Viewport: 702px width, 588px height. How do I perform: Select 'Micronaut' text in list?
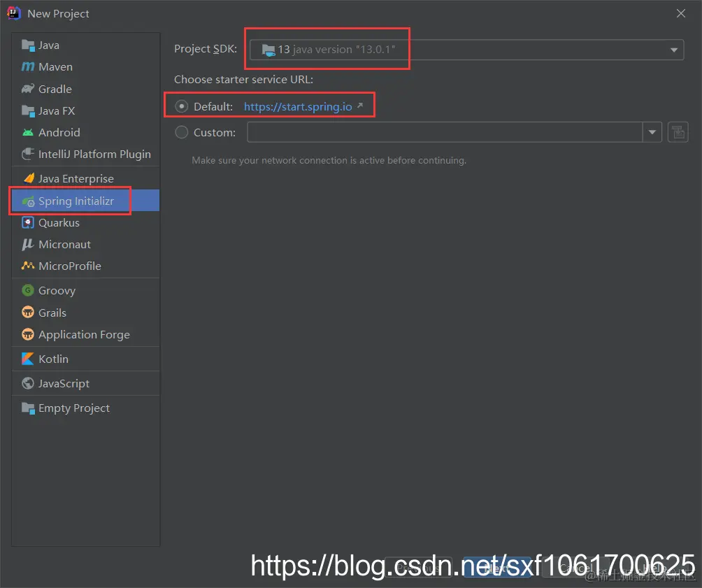point(64,244)
